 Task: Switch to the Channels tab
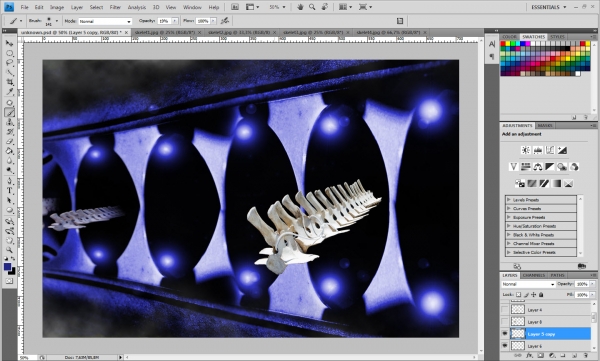tap(533, 275)
